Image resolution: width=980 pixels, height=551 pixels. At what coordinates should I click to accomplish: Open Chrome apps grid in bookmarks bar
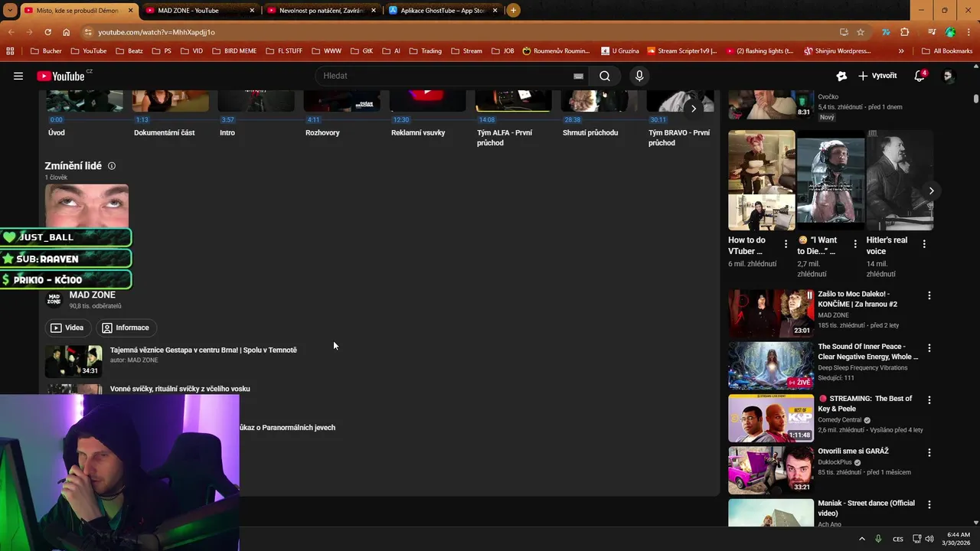(x=10, y=51)
